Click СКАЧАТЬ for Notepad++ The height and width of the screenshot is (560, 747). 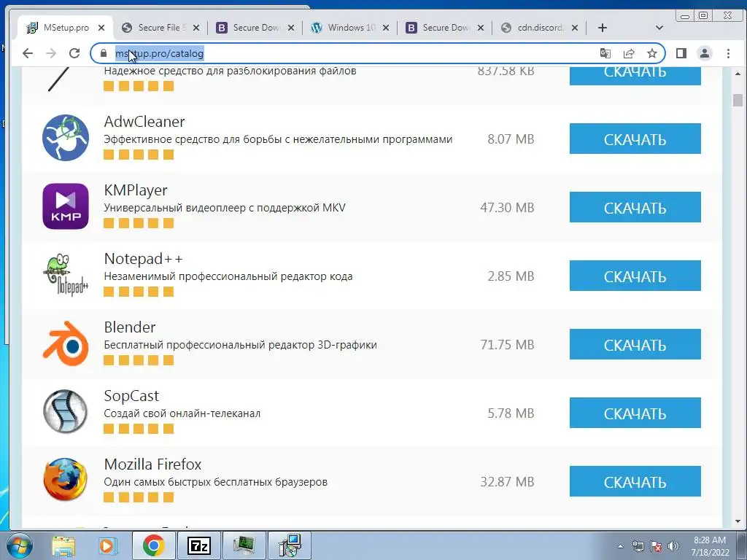point(635,276)
